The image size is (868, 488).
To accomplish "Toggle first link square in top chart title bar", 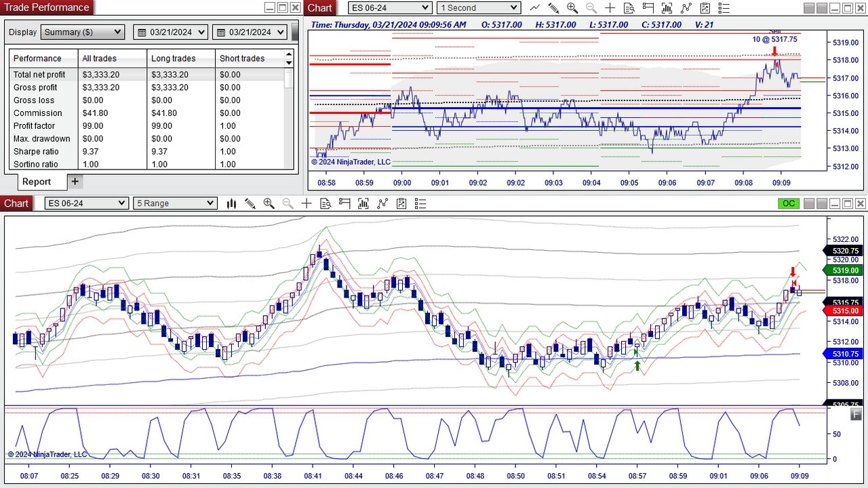I will (x=809, y=7).
